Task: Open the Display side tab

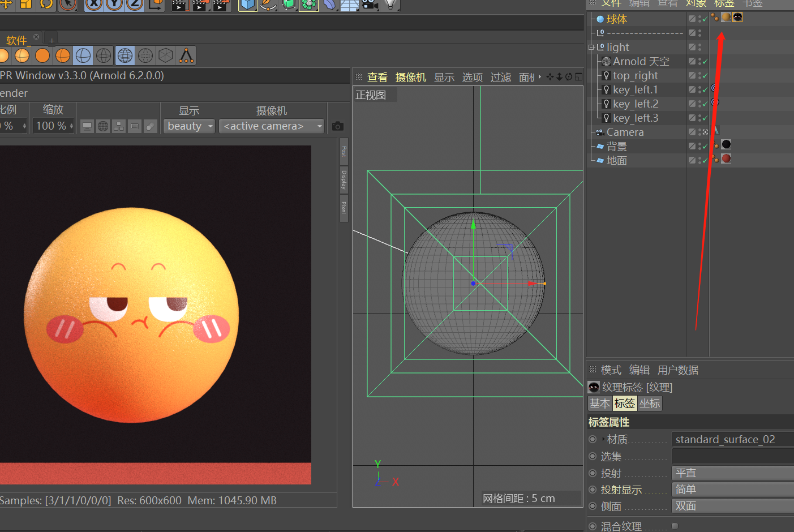Action: click(x=344, y=180)
